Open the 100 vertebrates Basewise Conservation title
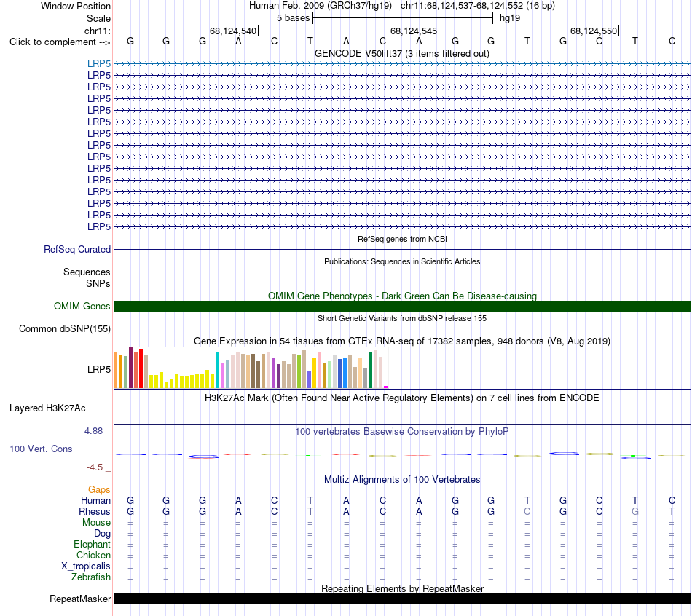The height and width of the screenshot is (616, 692). (x=402, y=432)
